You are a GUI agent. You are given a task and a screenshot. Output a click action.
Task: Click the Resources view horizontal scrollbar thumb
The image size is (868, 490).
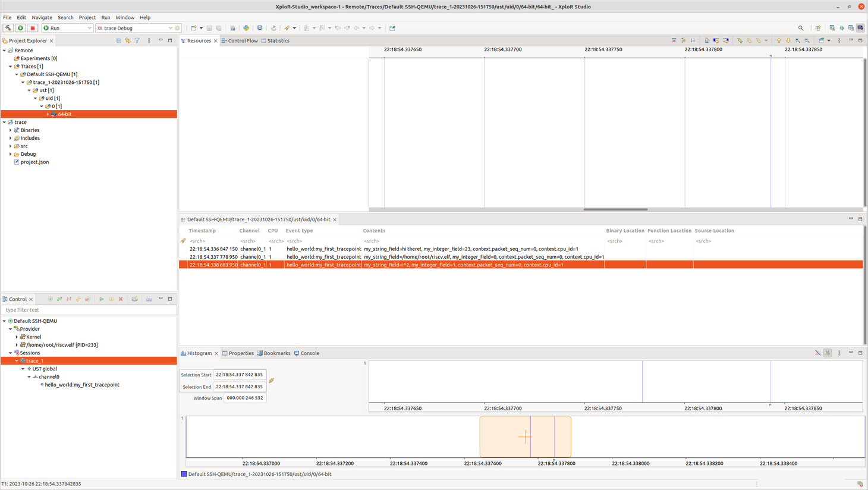(615, 209)
